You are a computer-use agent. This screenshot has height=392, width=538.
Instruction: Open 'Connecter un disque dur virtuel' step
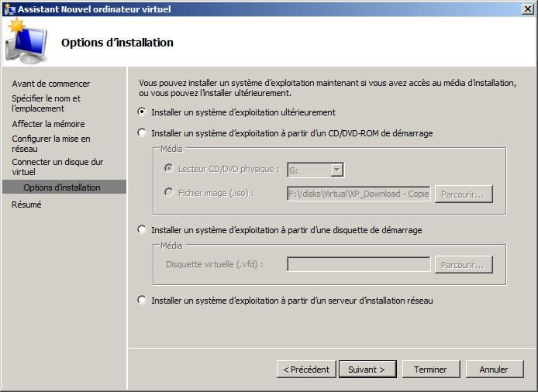click(57, 167)
